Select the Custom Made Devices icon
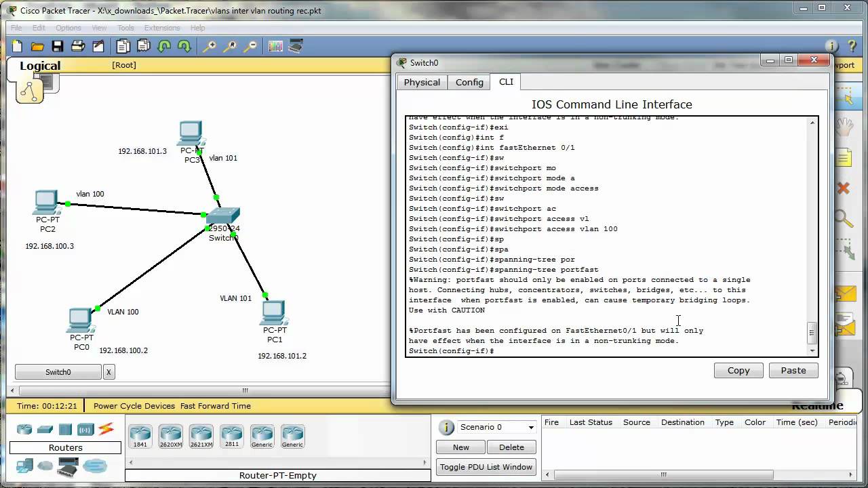 coord(68,466)
